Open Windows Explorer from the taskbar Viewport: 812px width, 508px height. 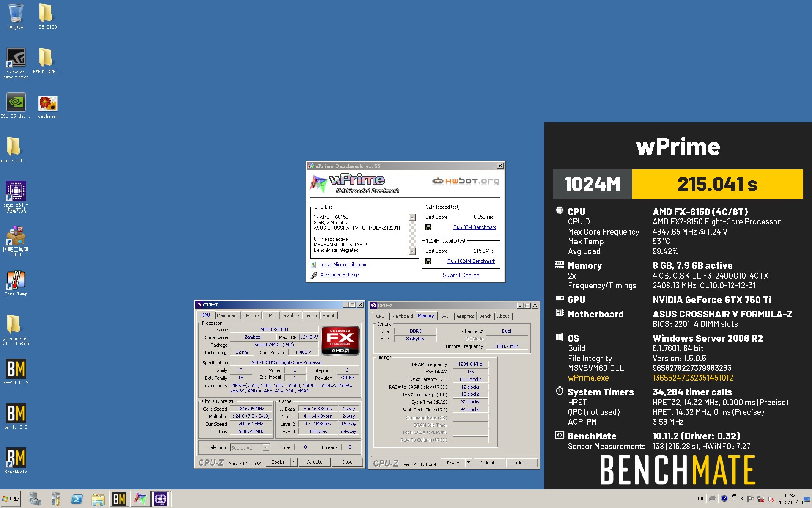pos(98,499)
